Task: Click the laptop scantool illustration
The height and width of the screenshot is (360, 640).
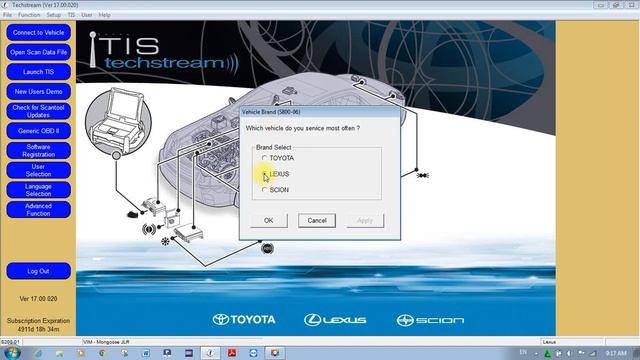Action: pos(118,121)
